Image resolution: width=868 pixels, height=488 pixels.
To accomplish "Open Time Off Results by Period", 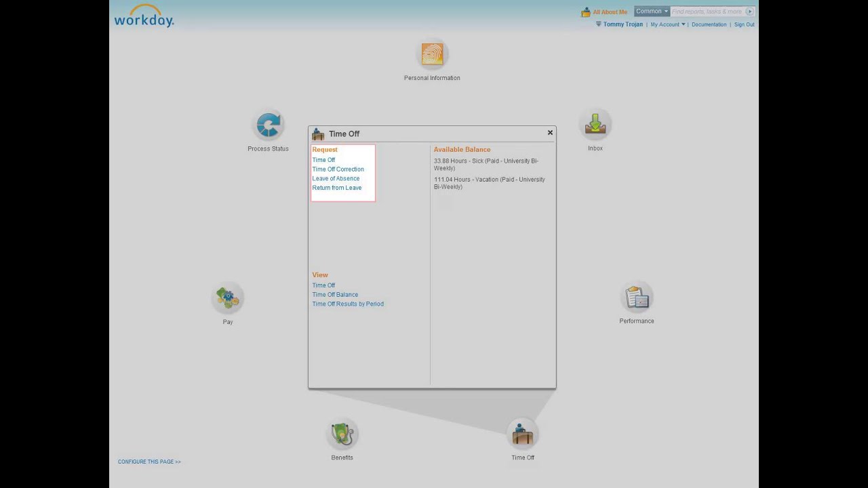I will pos(348,304).
